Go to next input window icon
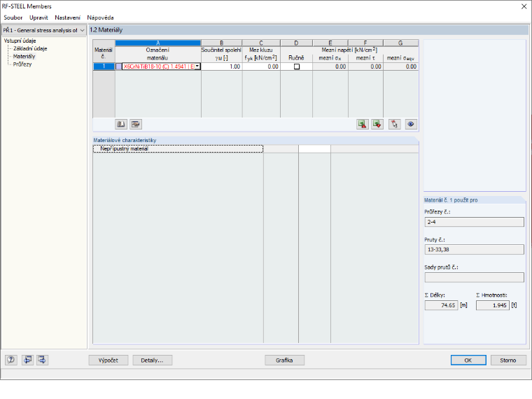This screenshot has width=532, height=399. pyautogui.click(x=42, y=360)
